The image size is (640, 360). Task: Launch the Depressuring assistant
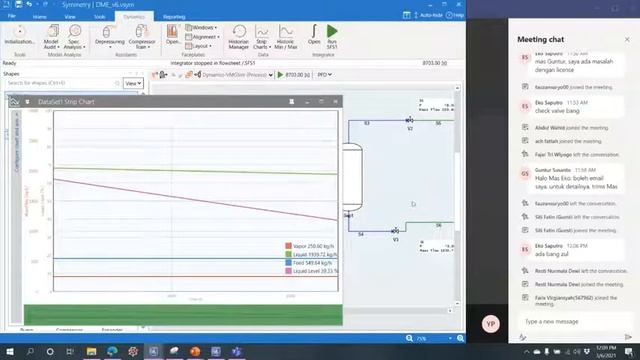click(x=109, y=37)
